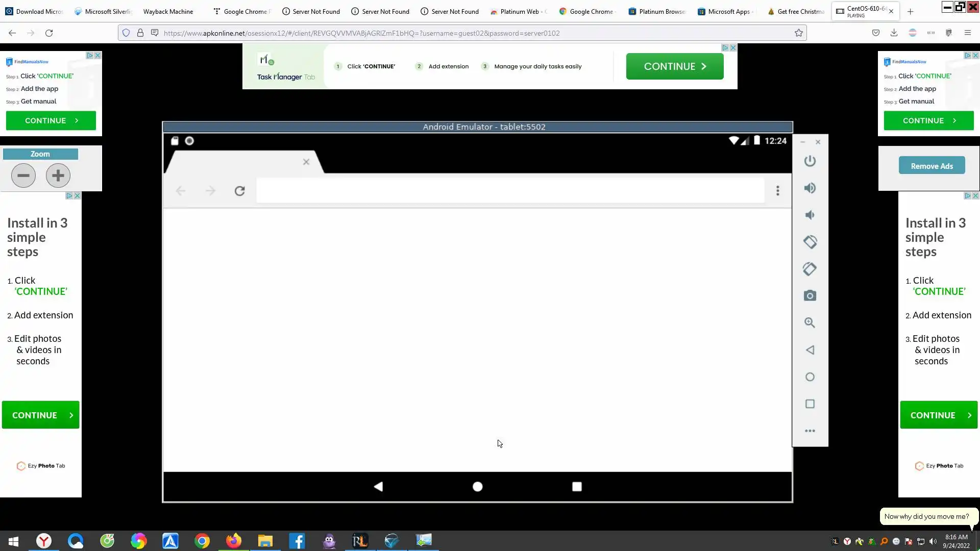The image size is (980, 551).
Task: Click the emulator volume up icon
Action: (x=810, y=188)
